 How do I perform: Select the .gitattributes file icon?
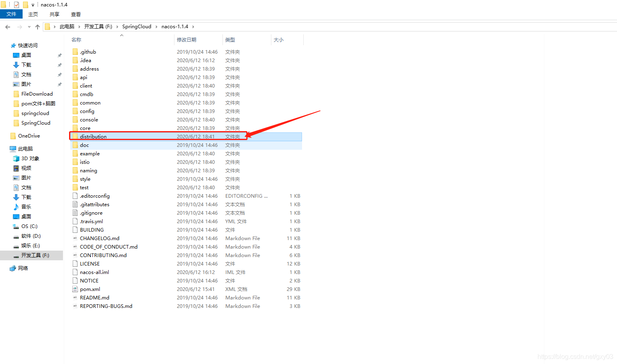pos(75,204)
